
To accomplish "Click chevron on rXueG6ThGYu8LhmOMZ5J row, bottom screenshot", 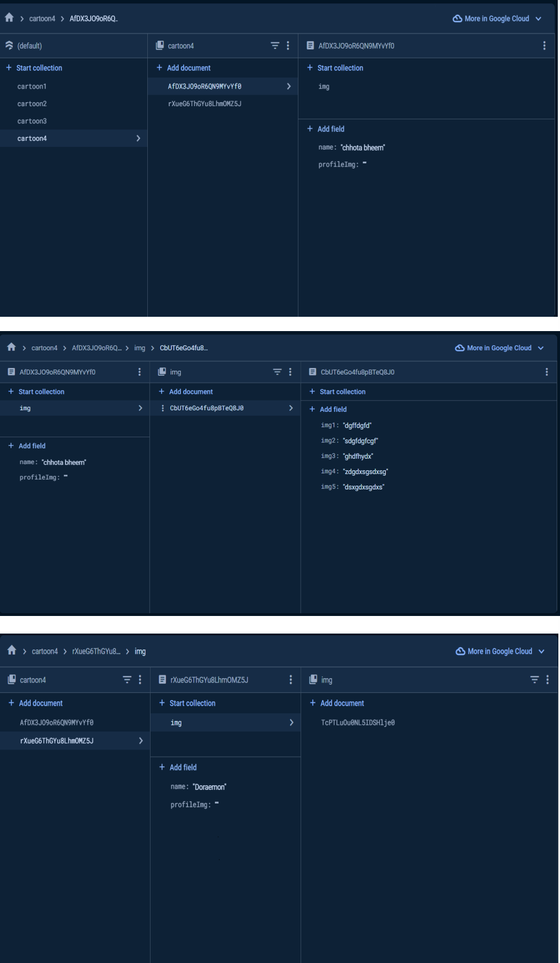I will click(x=141, y=741).
